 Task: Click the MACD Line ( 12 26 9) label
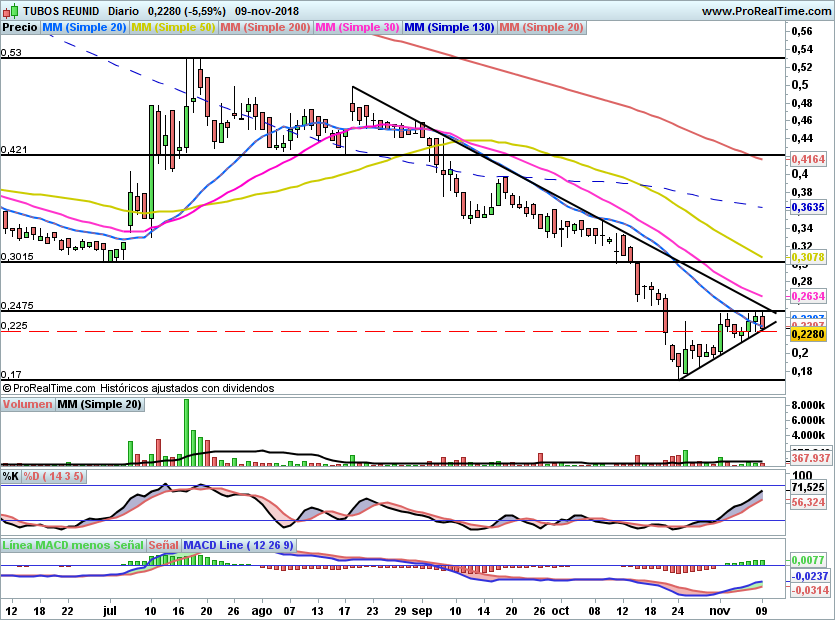tap(239, 545)
